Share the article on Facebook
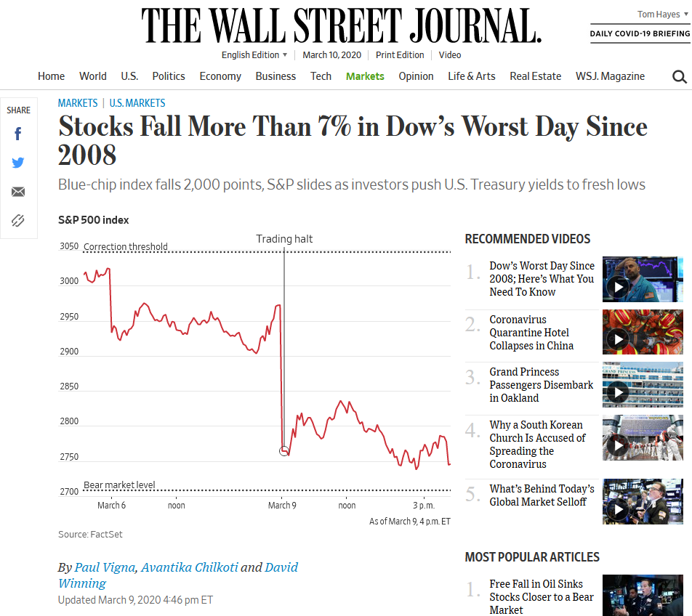692x616 pixels. click(17, 134)
